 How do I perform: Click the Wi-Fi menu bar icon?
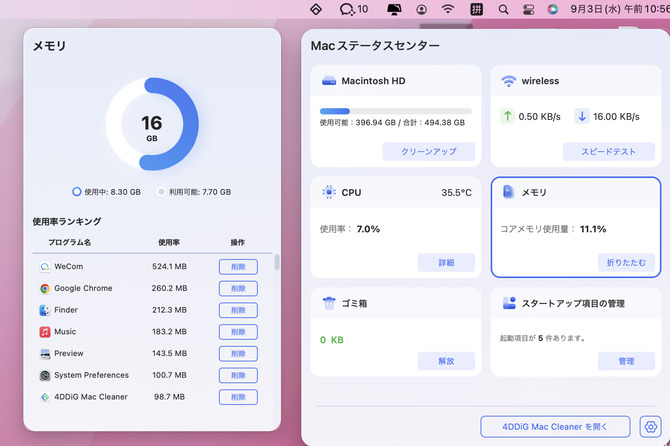(448, 9)
